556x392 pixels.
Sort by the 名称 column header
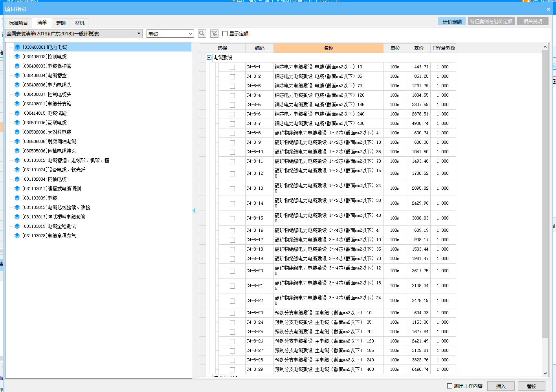[x=328, y=48]
